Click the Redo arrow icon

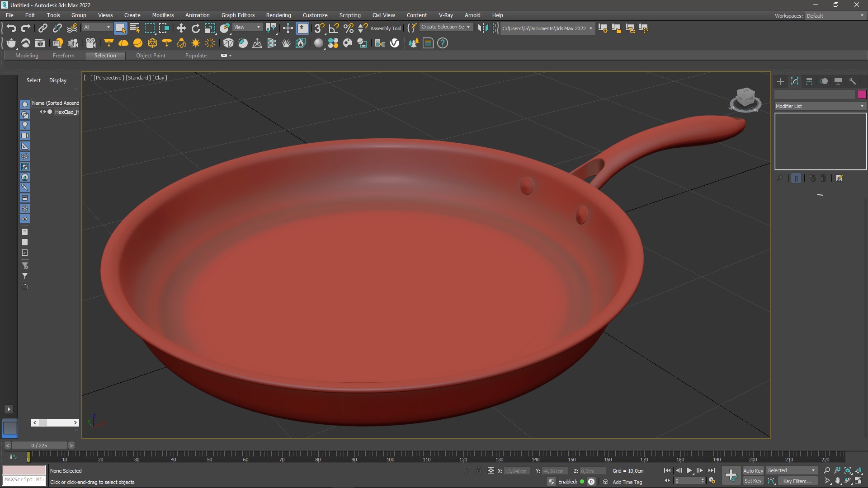point(26,28)
